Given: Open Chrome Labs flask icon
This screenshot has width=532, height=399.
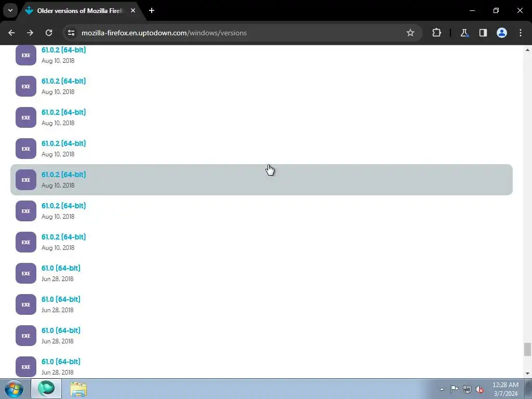Looking at the screenshot, I should click(x=464, y=33).
